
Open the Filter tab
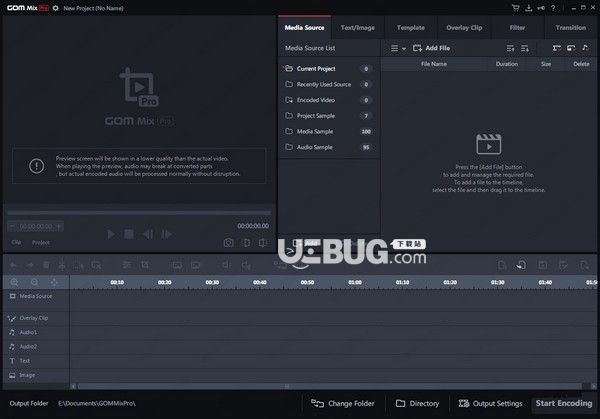click(517, 28)
